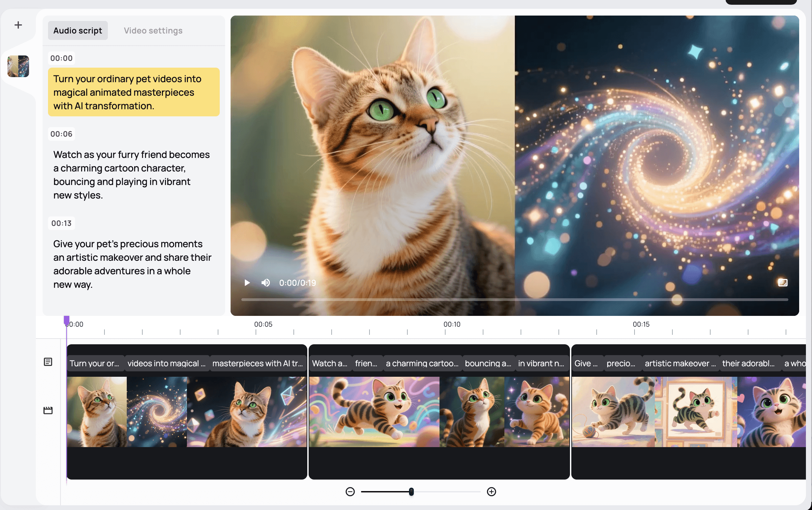Screen dimensions: 812x510
Task: Select the script track icon in timeline
Action: click(48, 362)
